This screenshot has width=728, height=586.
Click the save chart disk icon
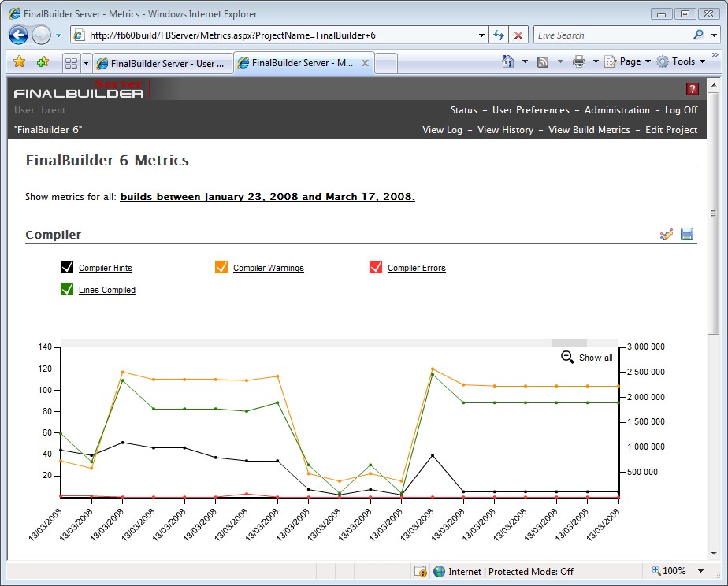click(687, 234)
